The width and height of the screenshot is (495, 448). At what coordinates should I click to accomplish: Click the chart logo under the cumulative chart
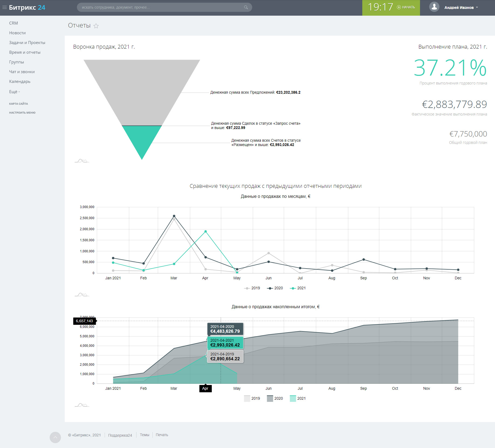click(81, 405)
